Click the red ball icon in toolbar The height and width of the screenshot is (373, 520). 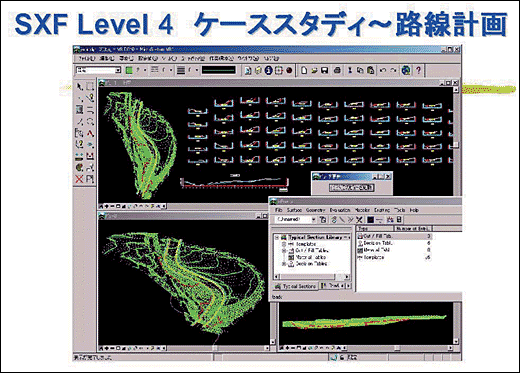click(x=289, y=70)
